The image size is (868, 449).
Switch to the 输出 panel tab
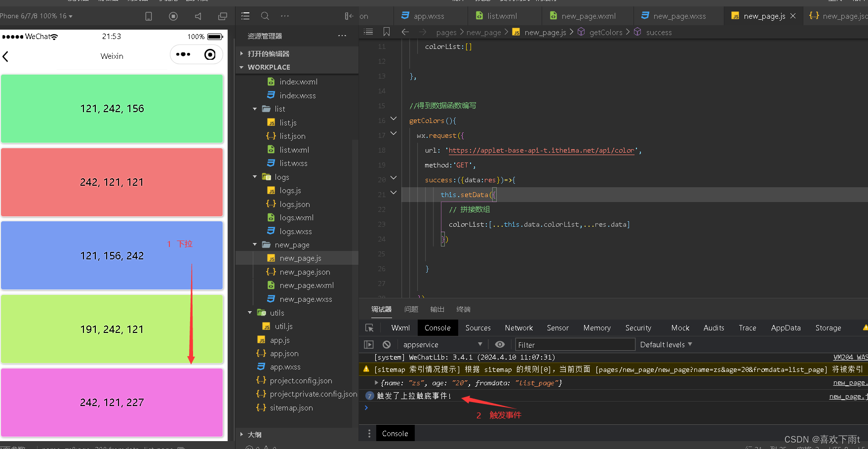[437, 309]
